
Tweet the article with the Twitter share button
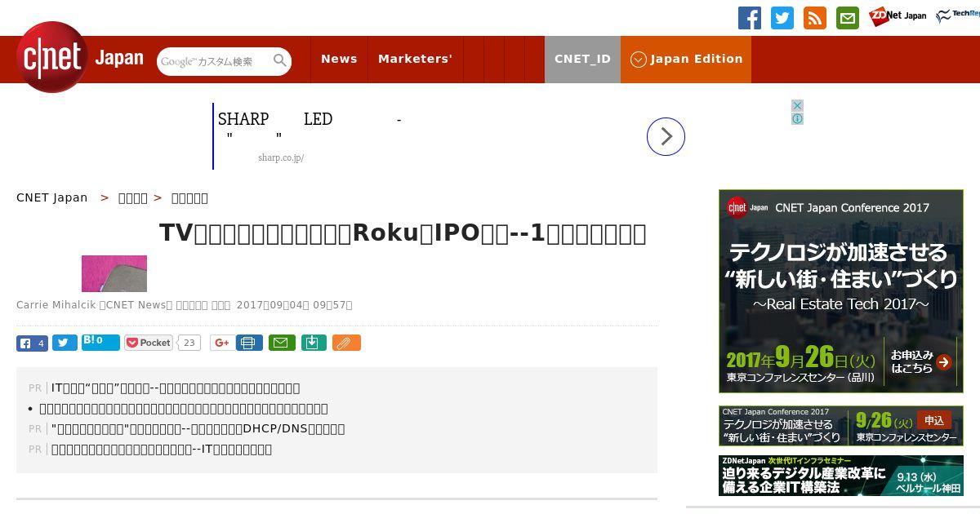65,343
